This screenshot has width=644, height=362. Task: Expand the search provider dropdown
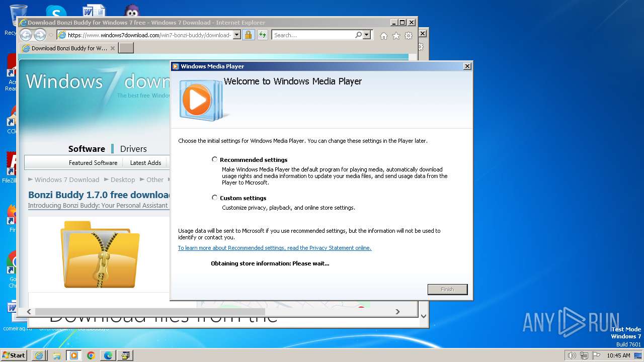[366, 35]
